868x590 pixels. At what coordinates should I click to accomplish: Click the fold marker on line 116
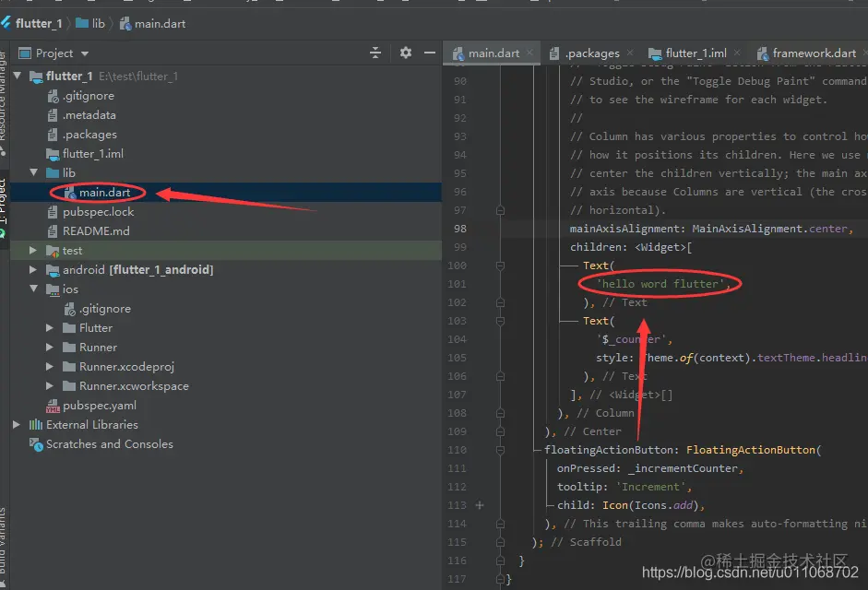501,560
